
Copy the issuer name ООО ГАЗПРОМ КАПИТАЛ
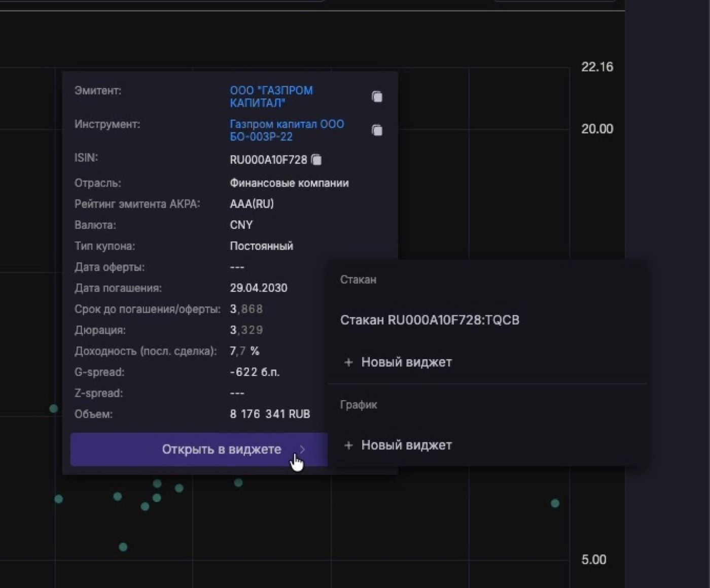(x=377, y=96)
